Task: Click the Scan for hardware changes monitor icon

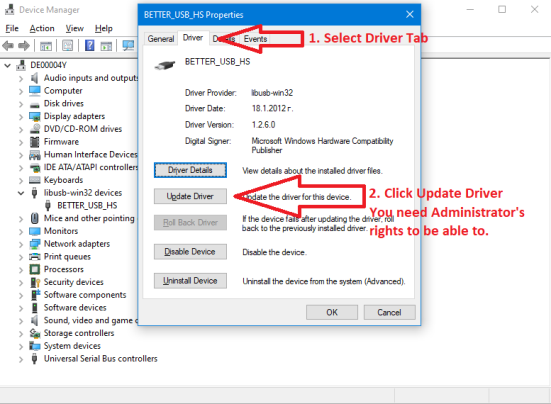Action: 129,46
